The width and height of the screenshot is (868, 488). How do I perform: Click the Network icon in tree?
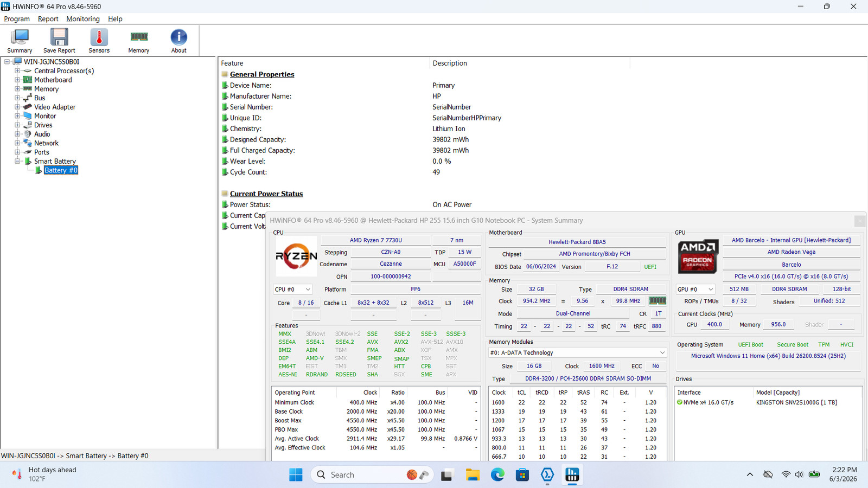(x=28, y=143)
